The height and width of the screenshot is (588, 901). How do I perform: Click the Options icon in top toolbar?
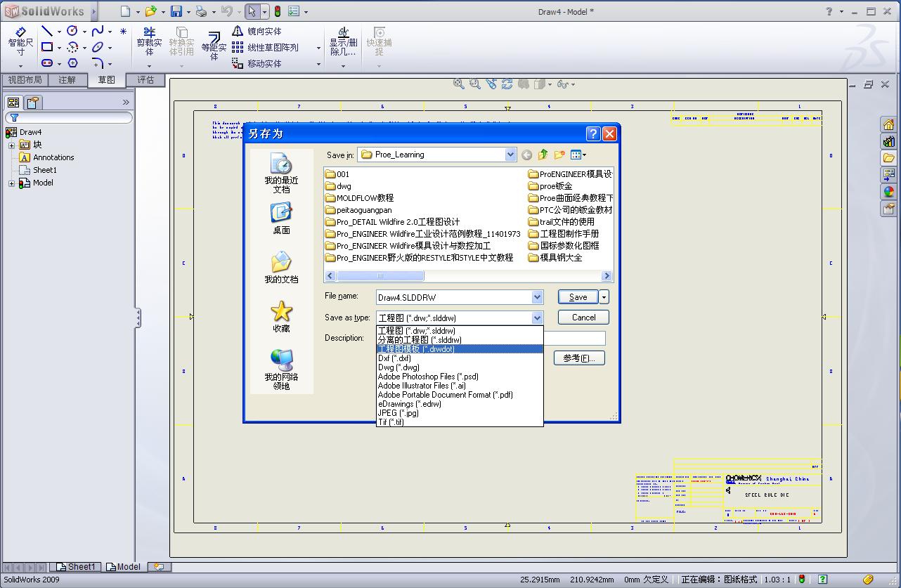coord(294,11)
